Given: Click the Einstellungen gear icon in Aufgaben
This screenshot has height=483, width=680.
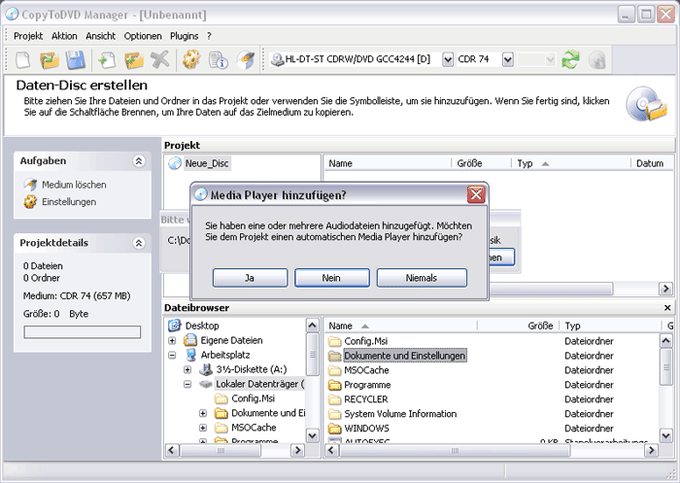Looking at the screenshot, I should 30,202.
